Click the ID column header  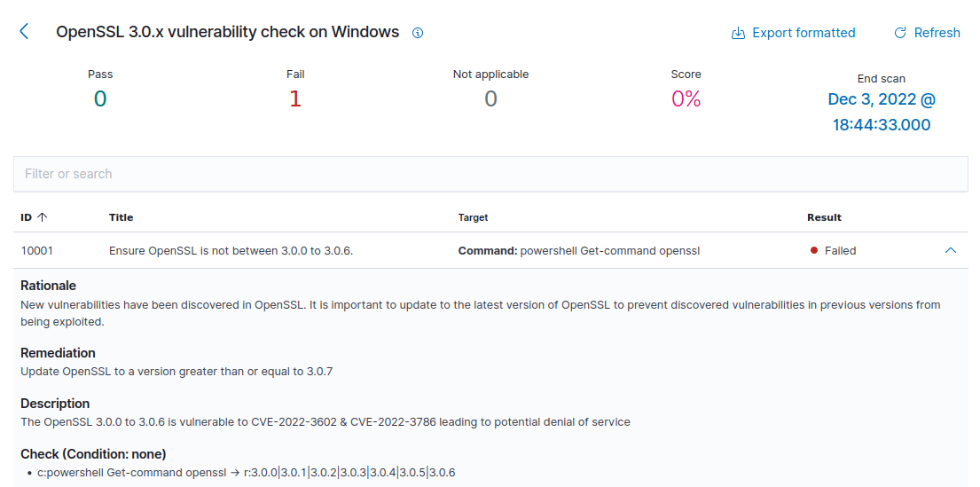[27, 217]
